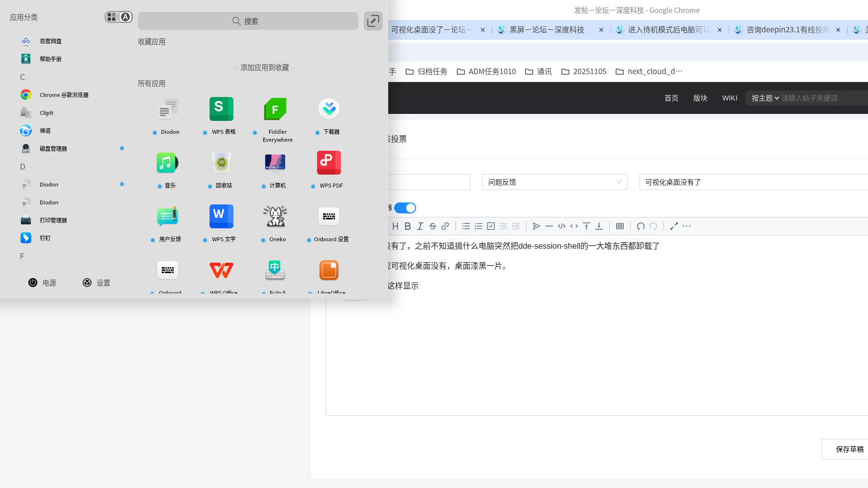868x488 pixels.
Task: Open the 按主题 search type dropdown
Action: coord(765,98)
